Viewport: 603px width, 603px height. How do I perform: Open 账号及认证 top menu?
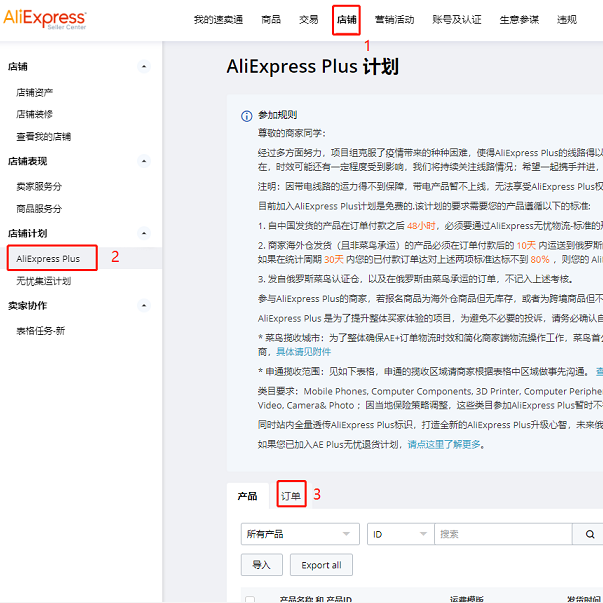pos(457,19)
